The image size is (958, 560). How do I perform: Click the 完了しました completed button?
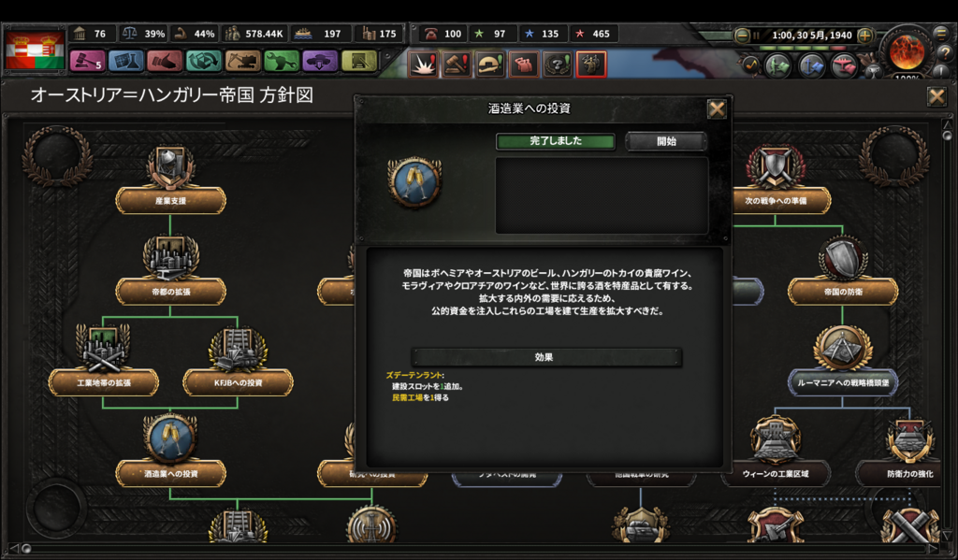556,141
